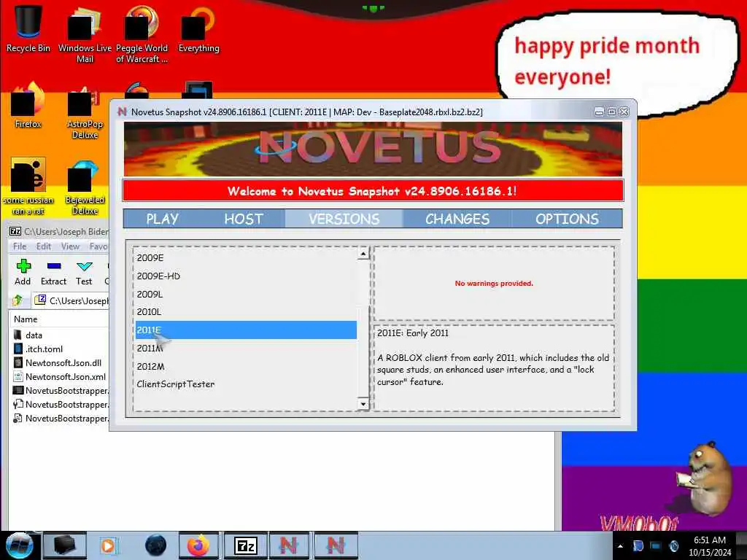Select the 2009L client version

[x=246, y=294]
